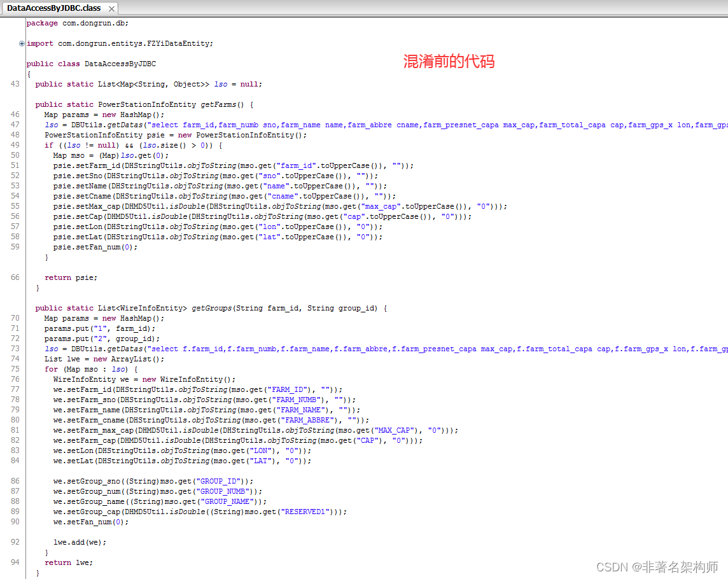This screenshot has width=728, height=579.
Task: Click line number 66 in gutter
Action: pyautogui.click(x=15, y=277)
